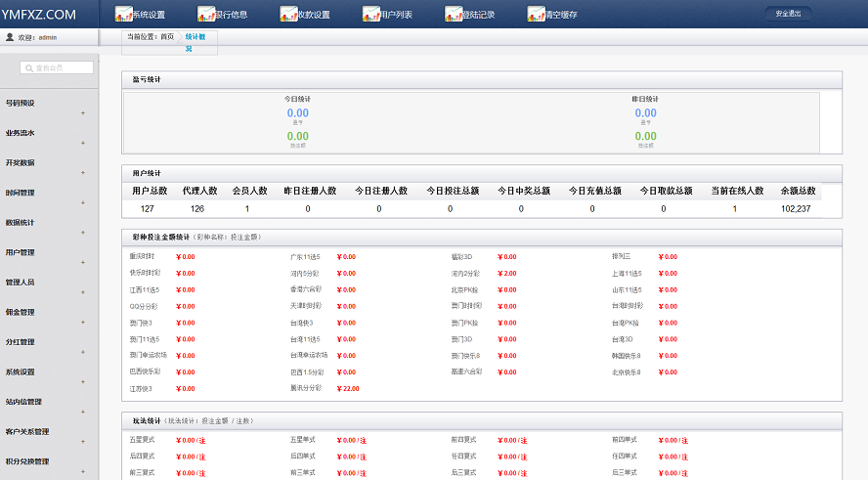Go to 首页 in the breadcrumb
Image resolution: width=868 pixels, height=480 pixels.
coord(167,36)
